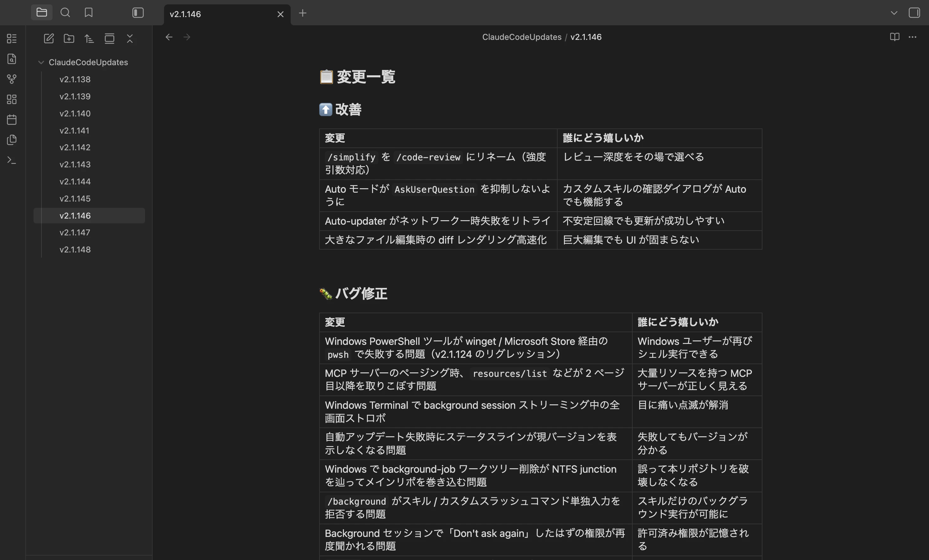Click cell 目に痛い点滅が解消
Screen dimensions: 929x560
pyautogui.click(x=697, y=412)
